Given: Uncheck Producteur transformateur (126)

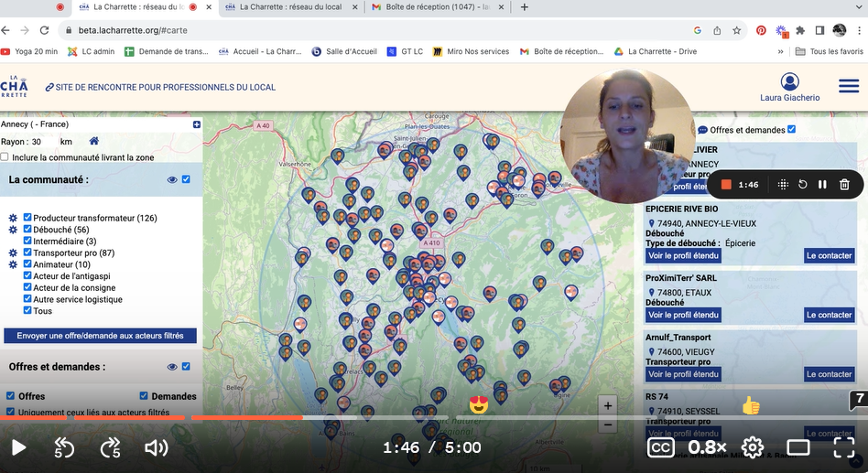Looking at the screenshot, I should tap(27, 218).
